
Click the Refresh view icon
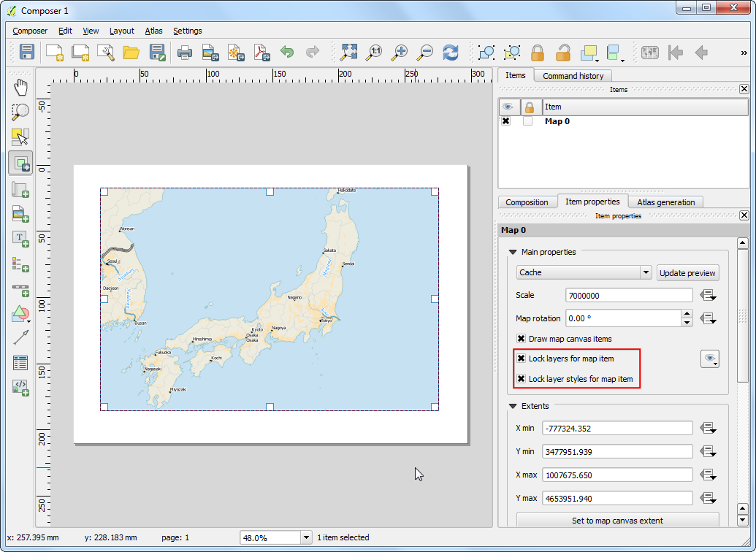[451, 52]
